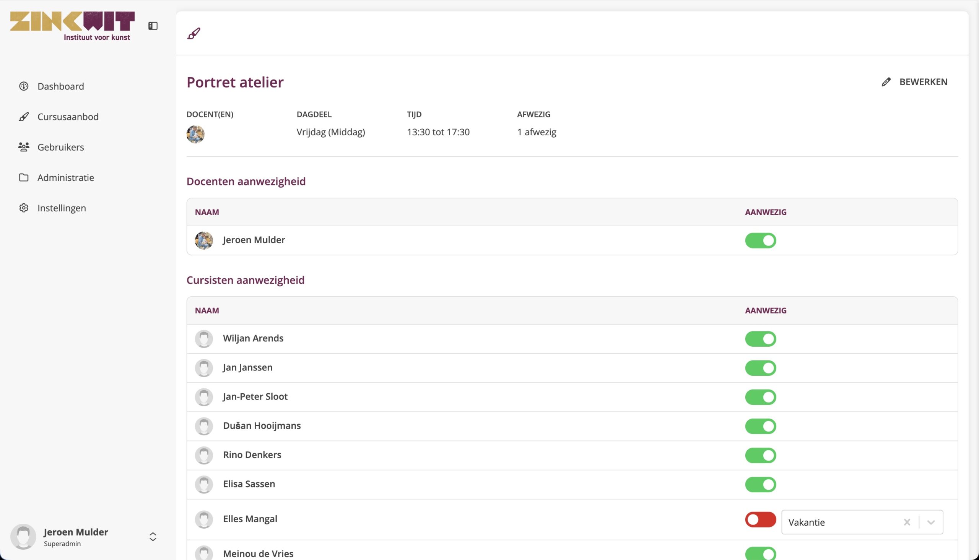
Task: Mark Elles Mangal as present
Action: 760,519
